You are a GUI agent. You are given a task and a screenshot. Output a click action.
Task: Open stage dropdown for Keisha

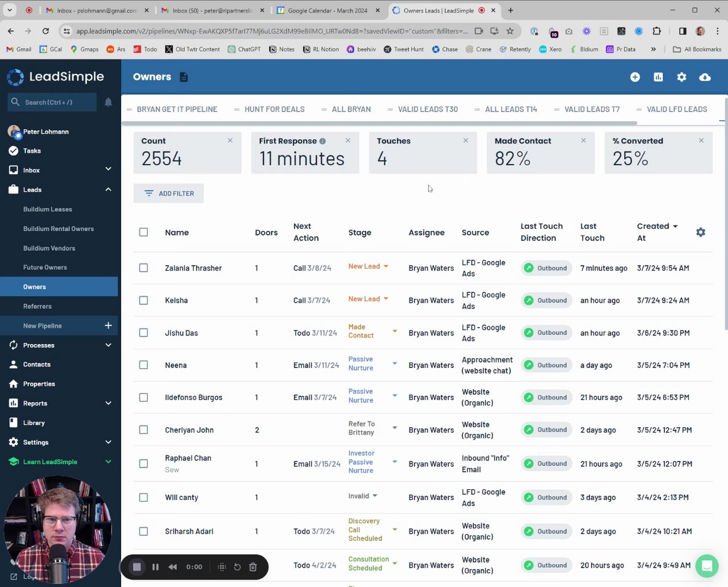[386, 299]
